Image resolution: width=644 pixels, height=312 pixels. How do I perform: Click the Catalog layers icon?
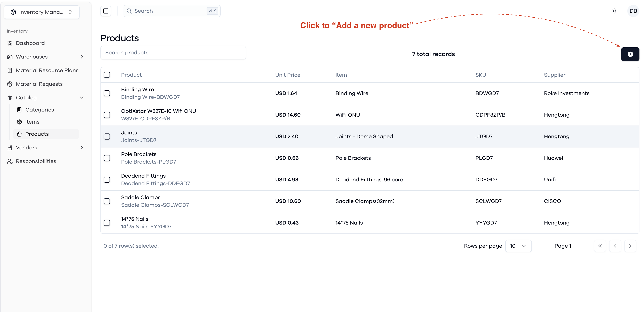point(10,98)
